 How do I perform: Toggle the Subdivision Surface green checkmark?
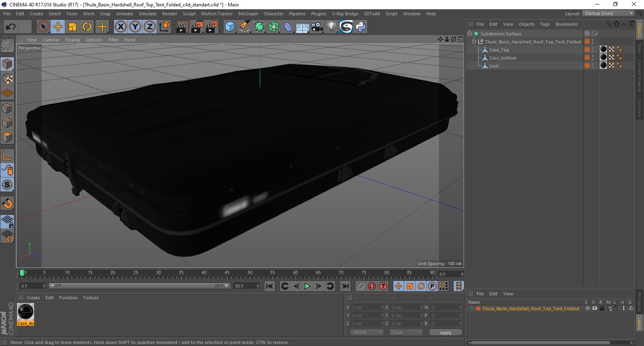597,34
